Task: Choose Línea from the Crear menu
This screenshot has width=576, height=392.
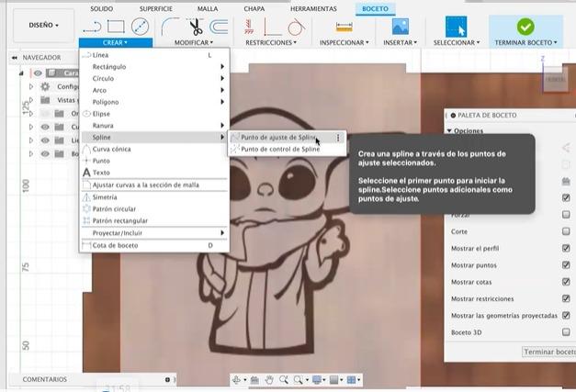Action: point(154,55)
